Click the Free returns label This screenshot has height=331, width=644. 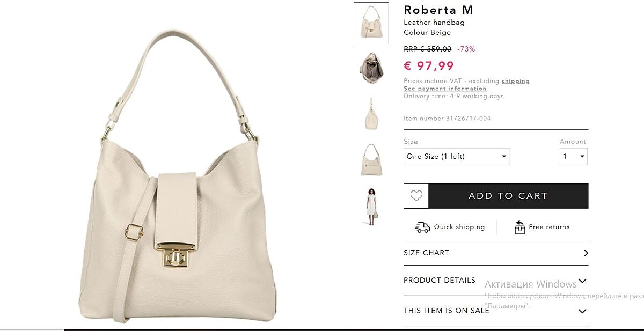(x=549, y=227)
